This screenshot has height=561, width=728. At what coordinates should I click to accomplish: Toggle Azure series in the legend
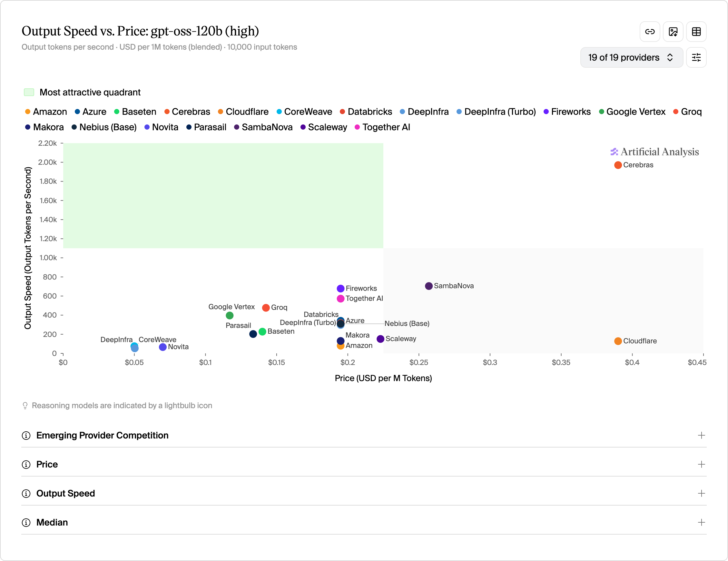point(91,112)
